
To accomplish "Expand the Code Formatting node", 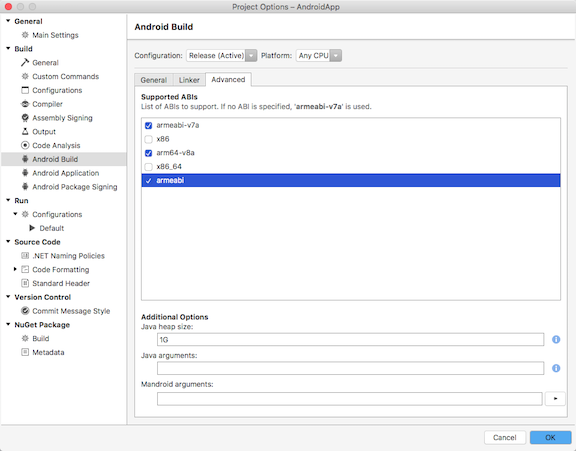I will (x=15, y=269).
